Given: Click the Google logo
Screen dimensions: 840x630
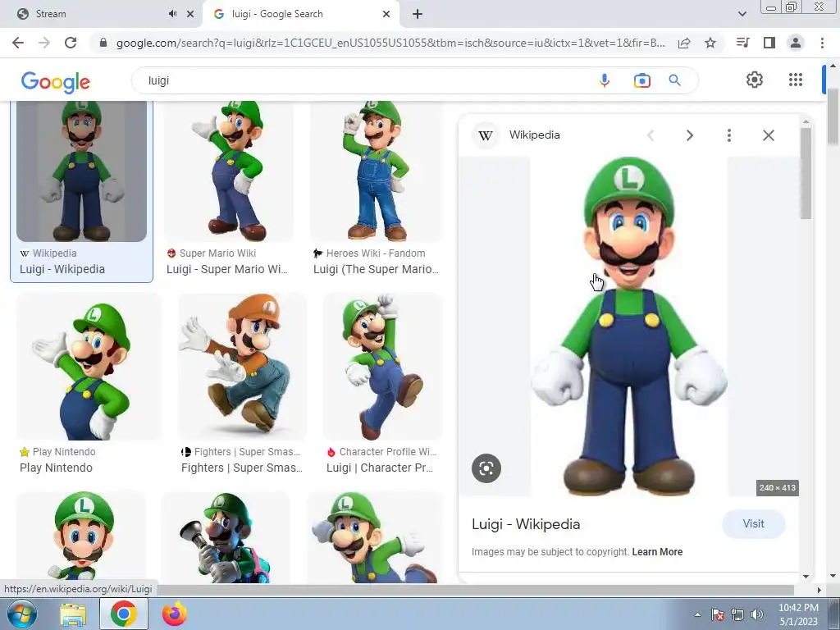Looking at the screenshot, I should (56, 81).
